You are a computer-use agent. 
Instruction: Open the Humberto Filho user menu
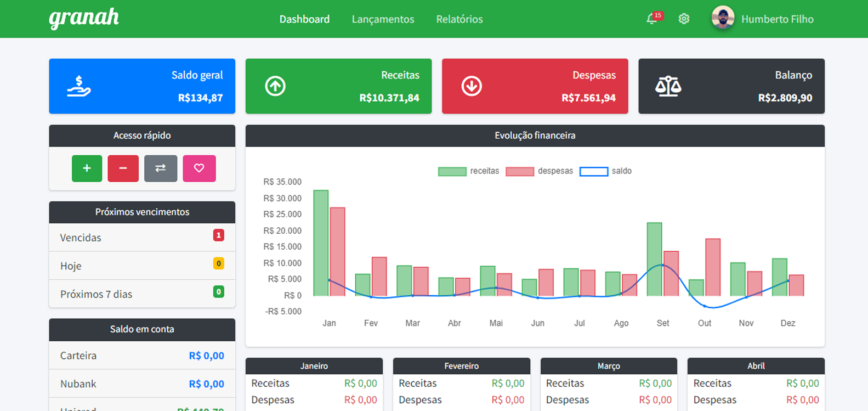[x=777, y=19]
